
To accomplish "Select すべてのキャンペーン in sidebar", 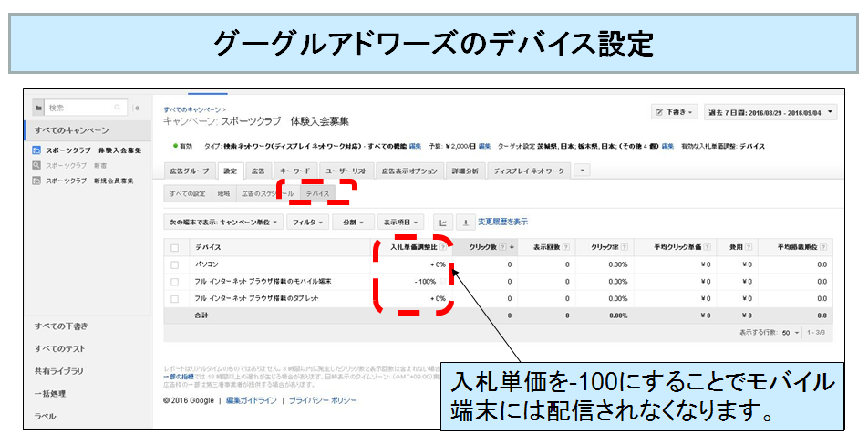I will pyautogui.click(x=88, y=130).
